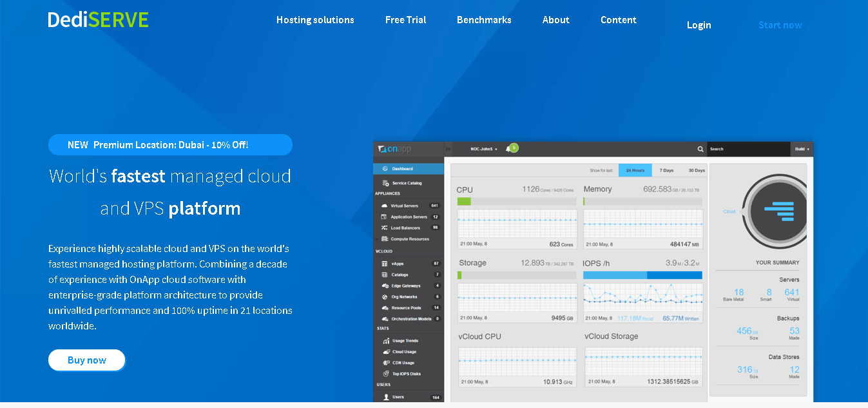The width and height of the screenshot is (868, 408).
Task: Click the CDN Usage icon
Action: (x=385, y=363)
